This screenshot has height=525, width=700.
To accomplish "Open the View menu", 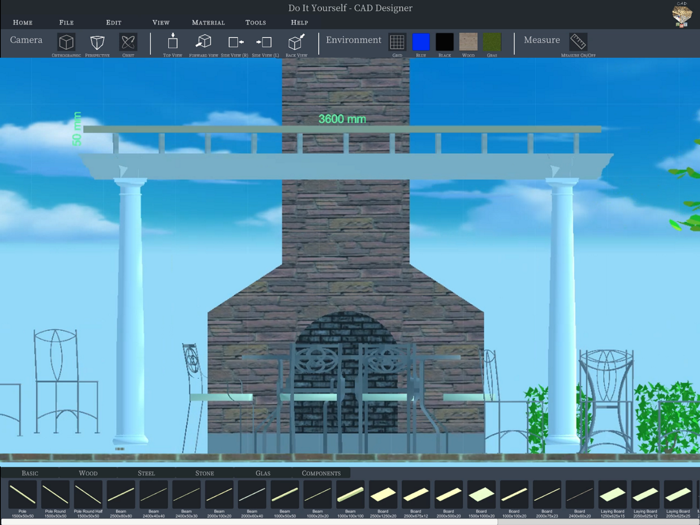I will (x=161, y=22).
